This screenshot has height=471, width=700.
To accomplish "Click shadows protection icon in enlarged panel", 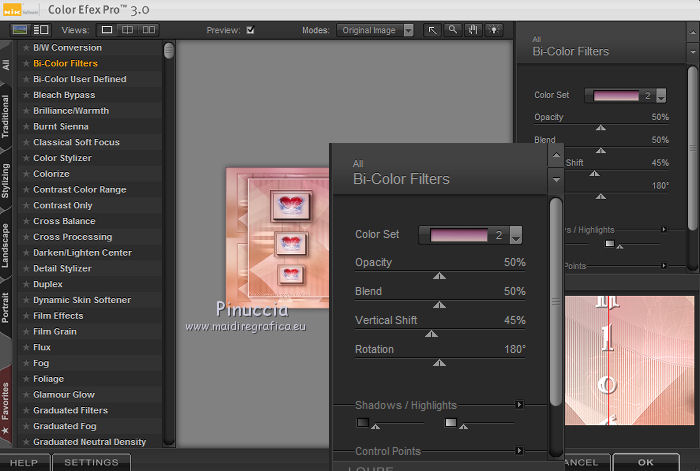I will pyautogui.click(x=363, y=422).
